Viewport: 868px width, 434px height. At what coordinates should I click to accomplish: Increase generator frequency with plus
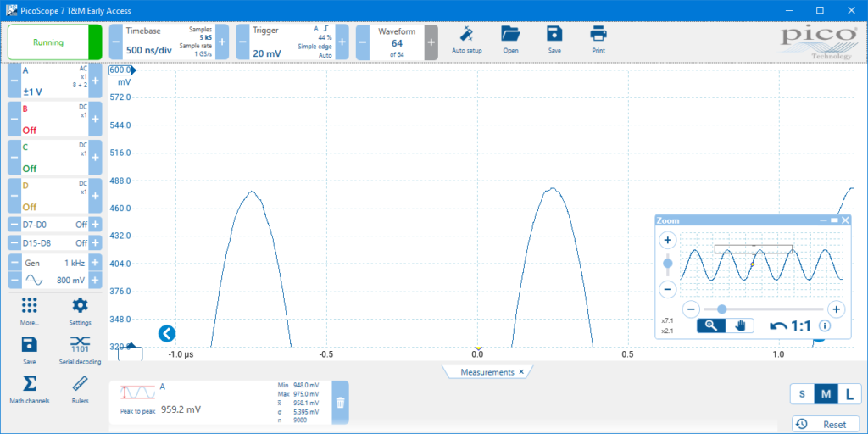click(x=95, y=263)
